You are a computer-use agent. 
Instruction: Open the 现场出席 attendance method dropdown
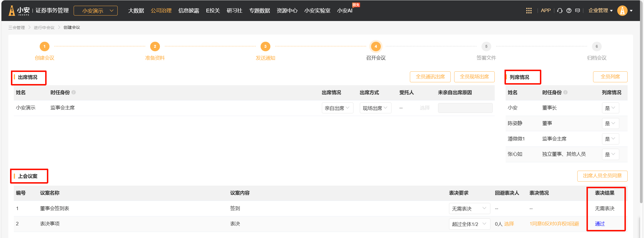point(375,108)
